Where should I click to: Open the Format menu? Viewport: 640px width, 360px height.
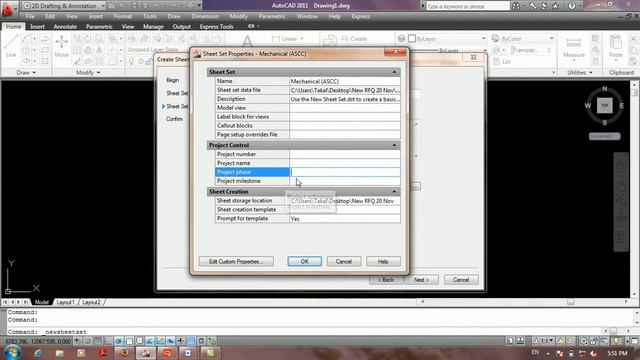point(122,16)
